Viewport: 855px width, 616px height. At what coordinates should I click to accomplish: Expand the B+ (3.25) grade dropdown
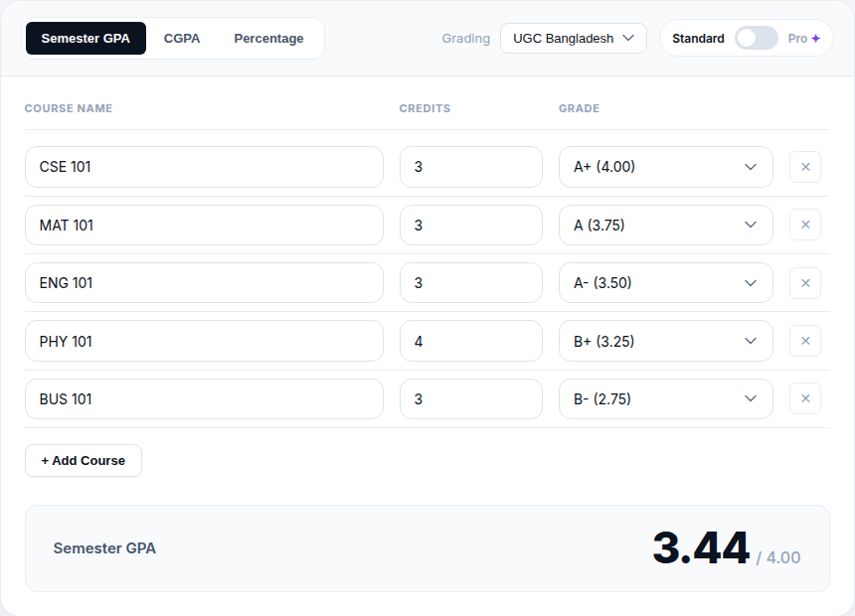665,341
